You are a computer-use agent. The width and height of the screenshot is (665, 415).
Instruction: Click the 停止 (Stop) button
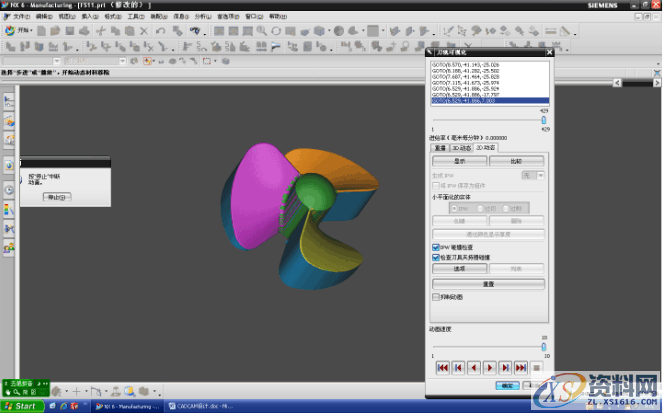57,197
